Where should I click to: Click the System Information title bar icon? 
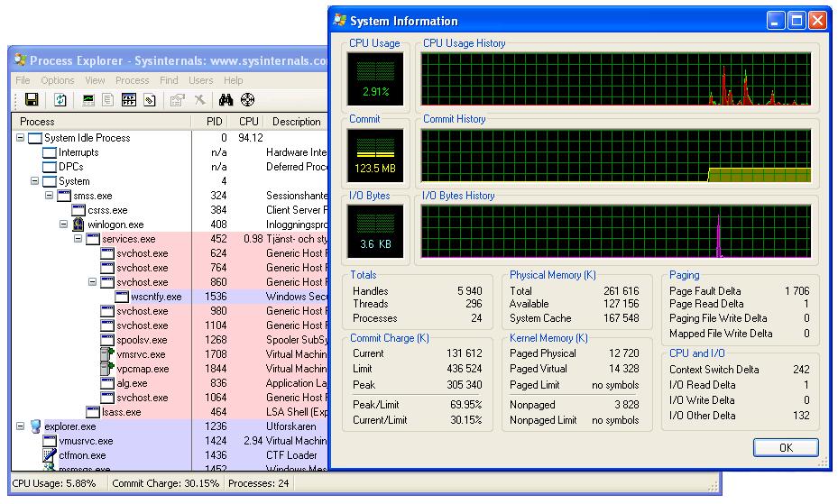click(340, 21)
